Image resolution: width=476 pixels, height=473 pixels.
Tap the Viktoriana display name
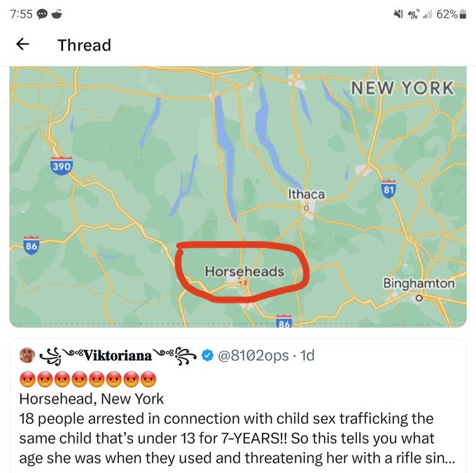click(118, 355)
